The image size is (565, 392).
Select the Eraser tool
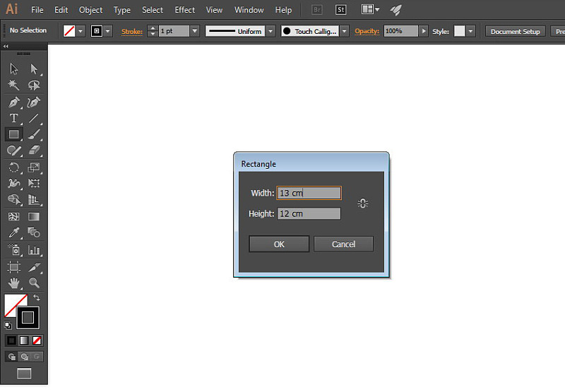coord(34,150)
